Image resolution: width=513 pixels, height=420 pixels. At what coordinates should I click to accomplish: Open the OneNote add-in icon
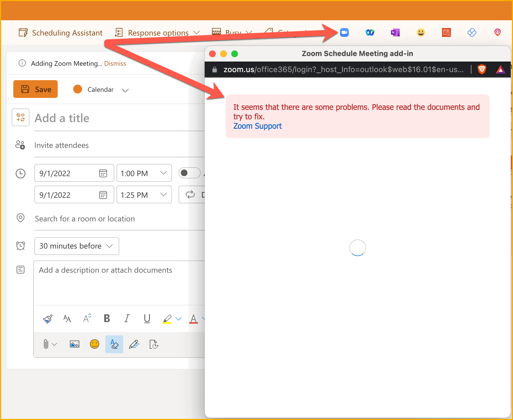pos(395,33)
